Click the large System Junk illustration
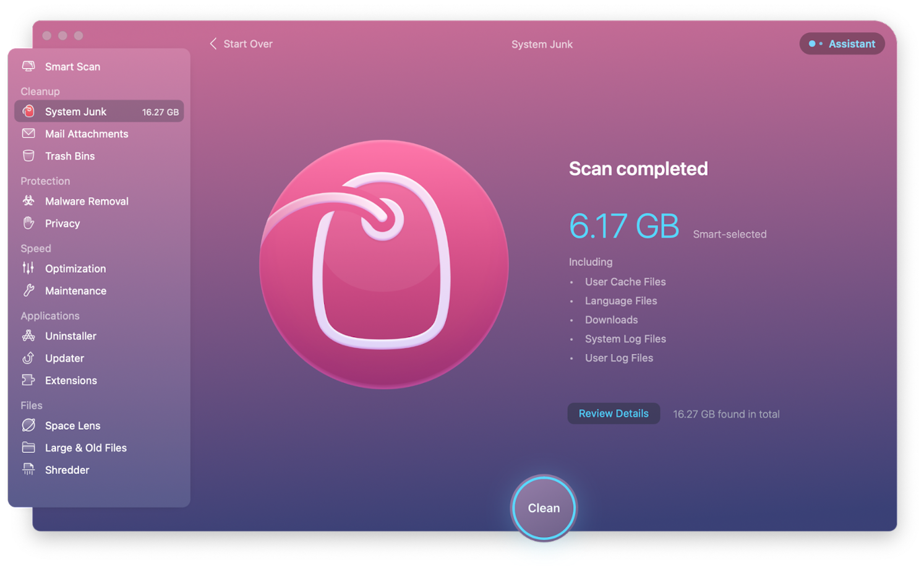The image size is (924, 566). pyautogui.click(x=383, y=265)
